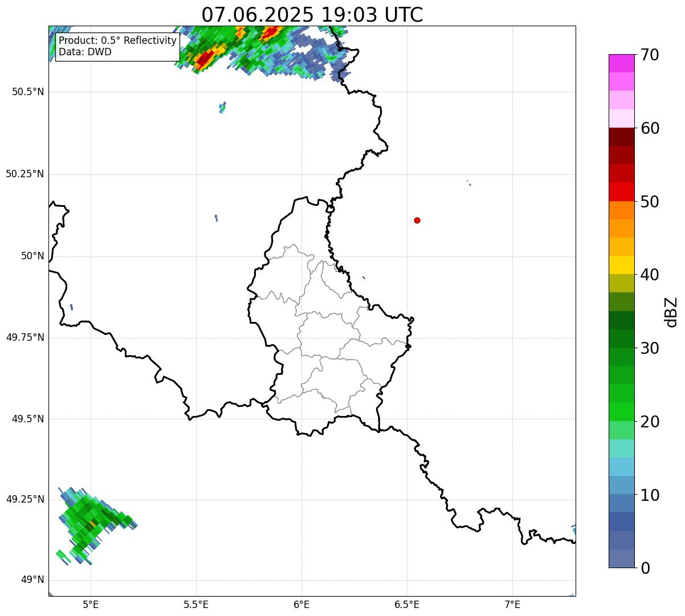Click the colorbar tick value 50

[x=650, y=202]
